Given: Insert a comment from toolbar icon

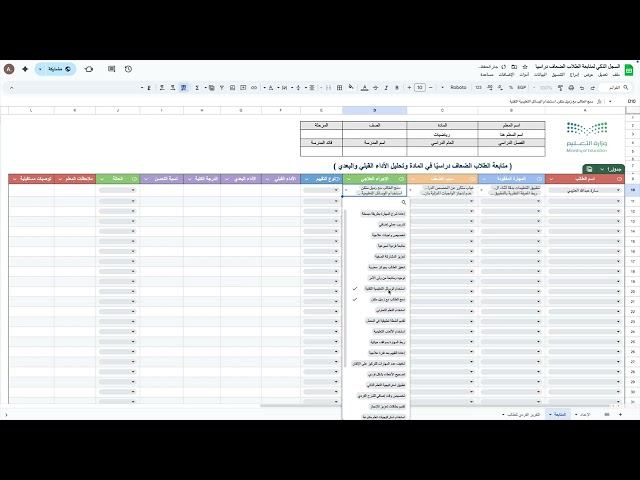Looking at the screenshot, I should click(x=243, y=87).
